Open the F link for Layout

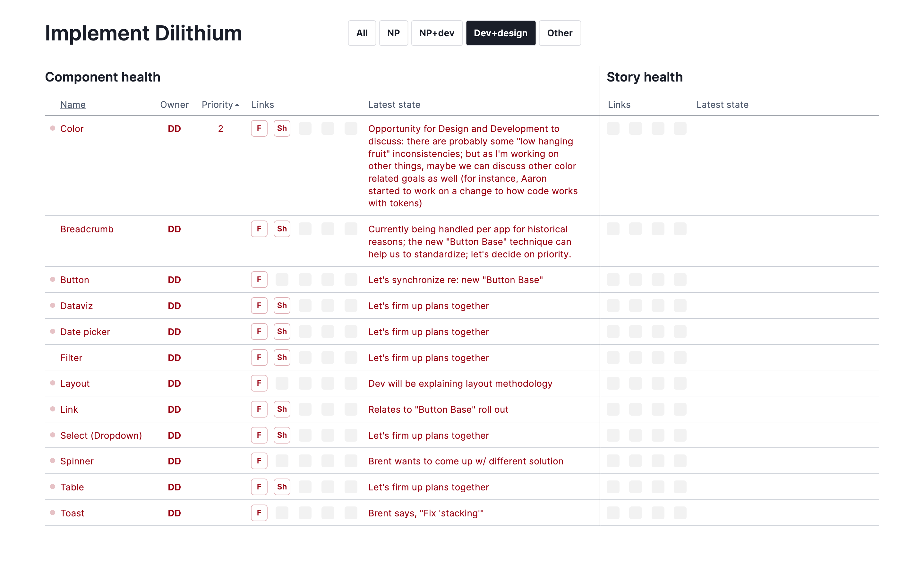pyautogui.click(x=259, y=384)
